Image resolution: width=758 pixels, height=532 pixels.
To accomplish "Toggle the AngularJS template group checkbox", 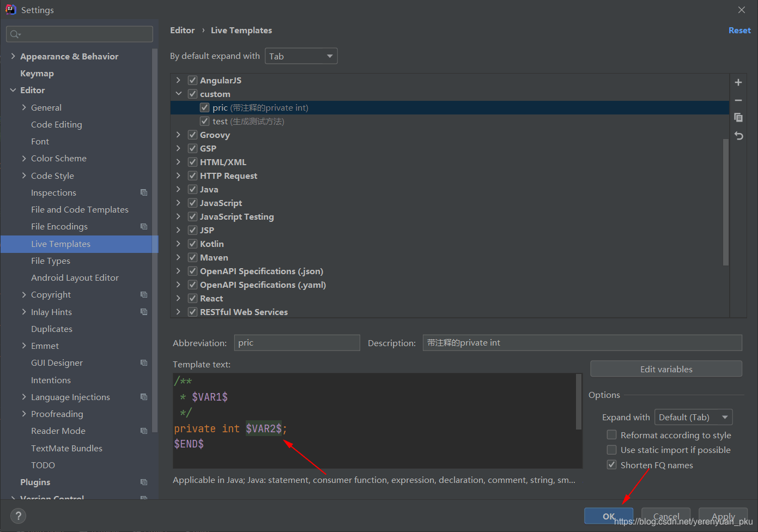I will [192, 80].
